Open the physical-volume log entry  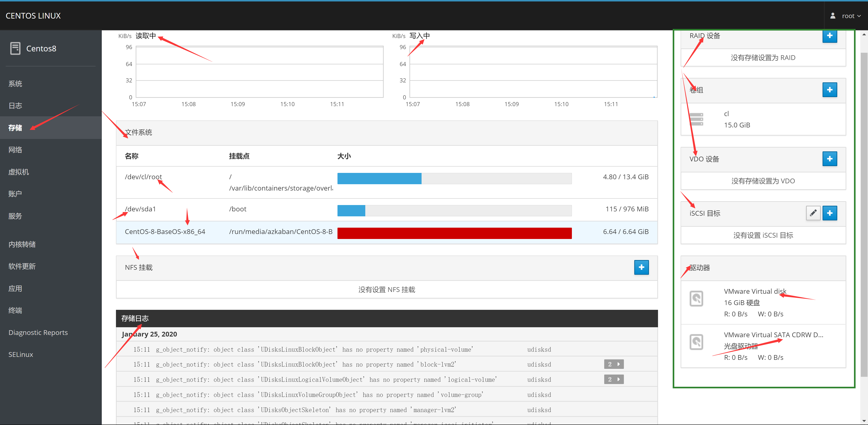(387, 349)
